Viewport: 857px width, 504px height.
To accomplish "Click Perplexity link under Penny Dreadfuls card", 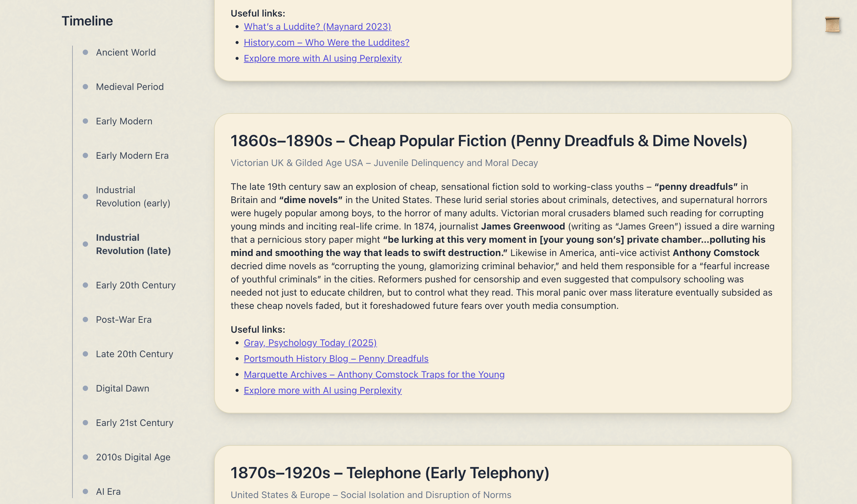I will click(322, 390).
